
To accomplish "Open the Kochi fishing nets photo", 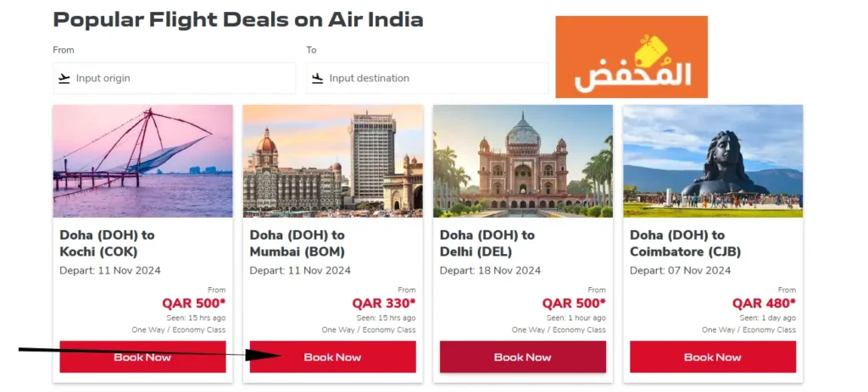I will pos(142,161).
